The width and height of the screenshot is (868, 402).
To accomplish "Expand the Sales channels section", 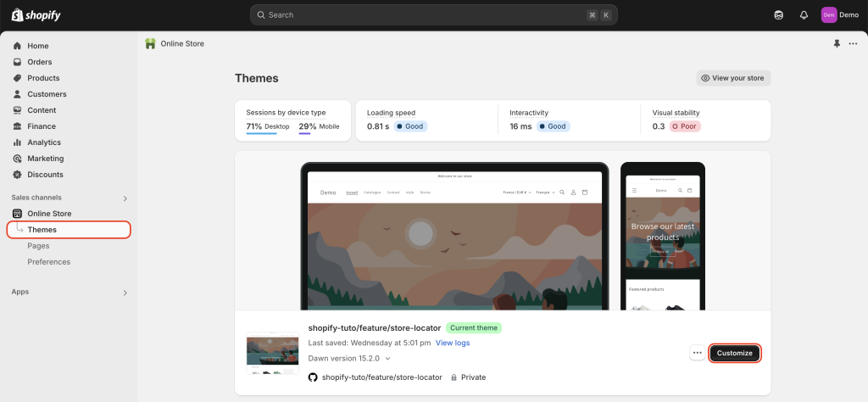I will click(x=125, y=198).
